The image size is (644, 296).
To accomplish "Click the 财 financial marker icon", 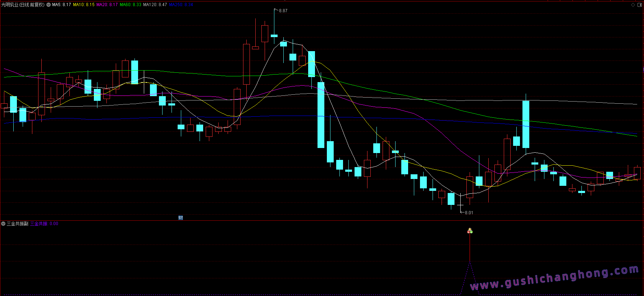I will [x=181, y=217].
